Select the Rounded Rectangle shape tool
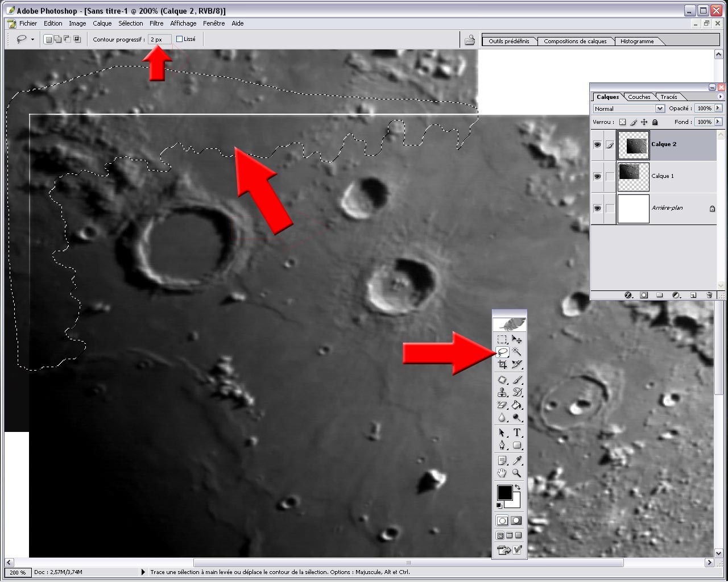 point(516,446)
